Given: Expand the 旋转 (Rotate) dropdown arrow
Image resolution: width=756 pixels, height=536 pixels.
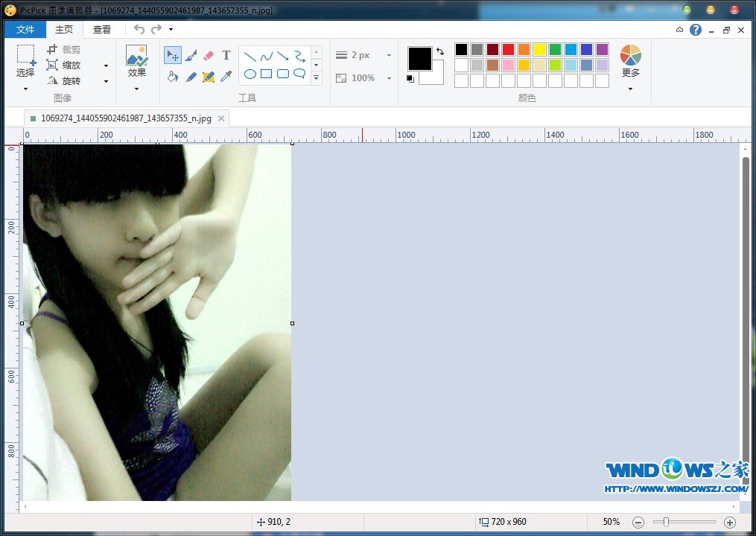Looking at the screenshot, I should (x=106, y=81).
